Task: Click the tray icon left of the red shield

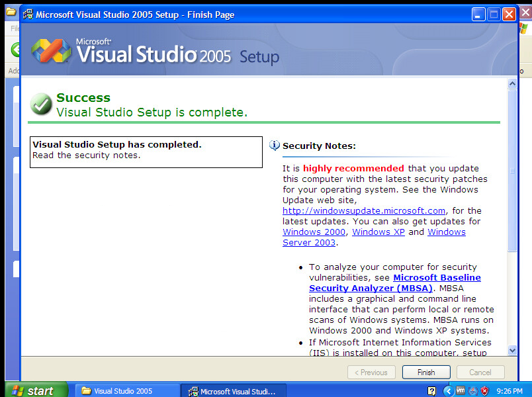Action: [x=473, y=391]
